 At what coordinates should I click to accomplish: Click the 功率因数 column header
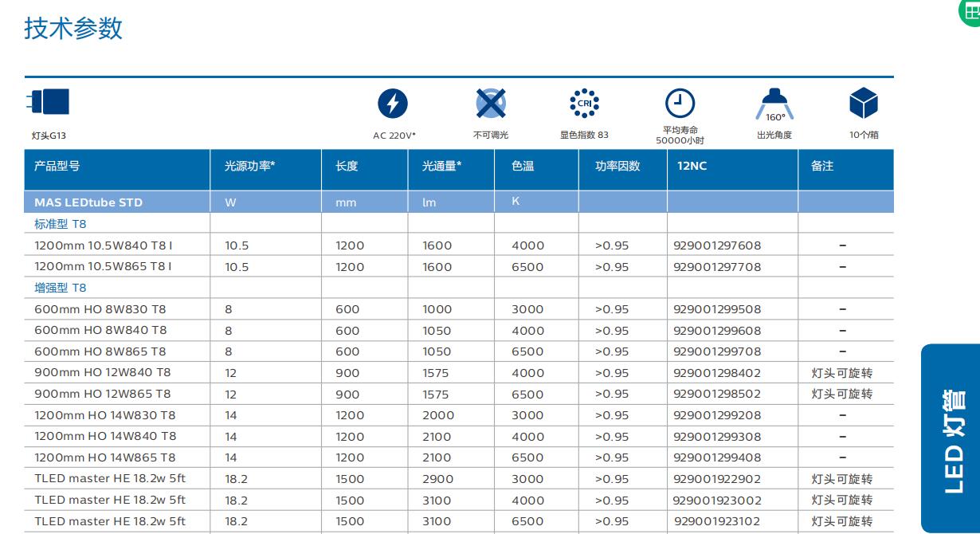click(x=617, y=166)
